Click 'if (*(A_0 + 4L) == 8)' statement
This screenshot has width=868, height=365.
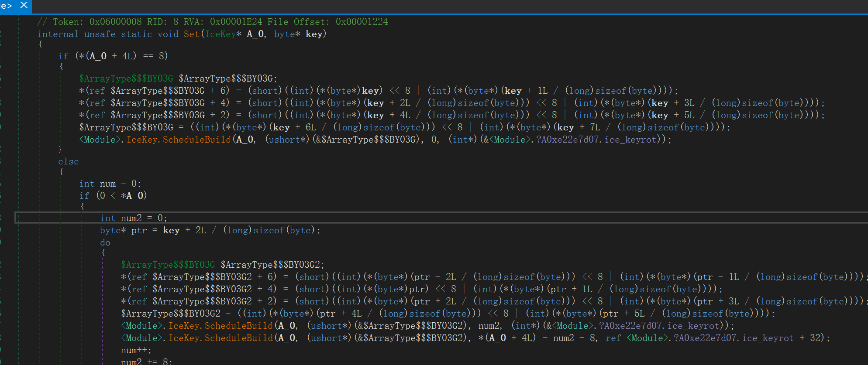click(113, 56)
